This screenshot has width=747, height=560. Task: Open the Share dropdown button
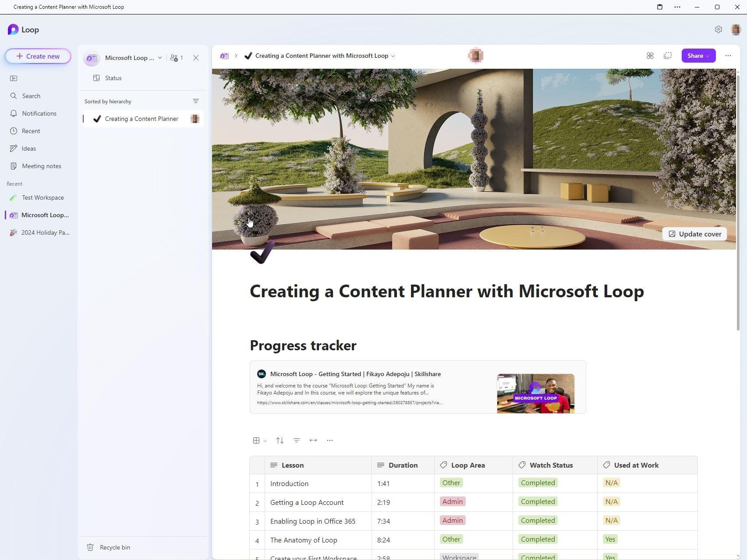(x=698, y=56)
